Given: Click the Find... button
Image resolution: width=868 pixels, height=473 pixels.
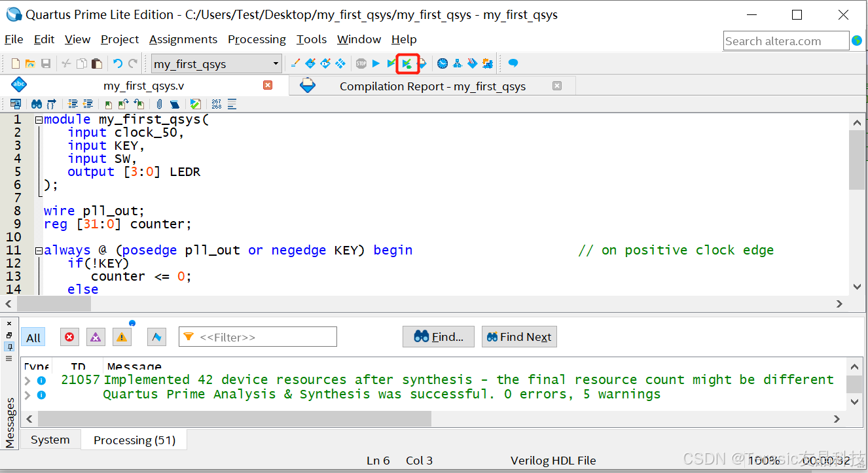Looking at the screenshot, I should (439, 337).
